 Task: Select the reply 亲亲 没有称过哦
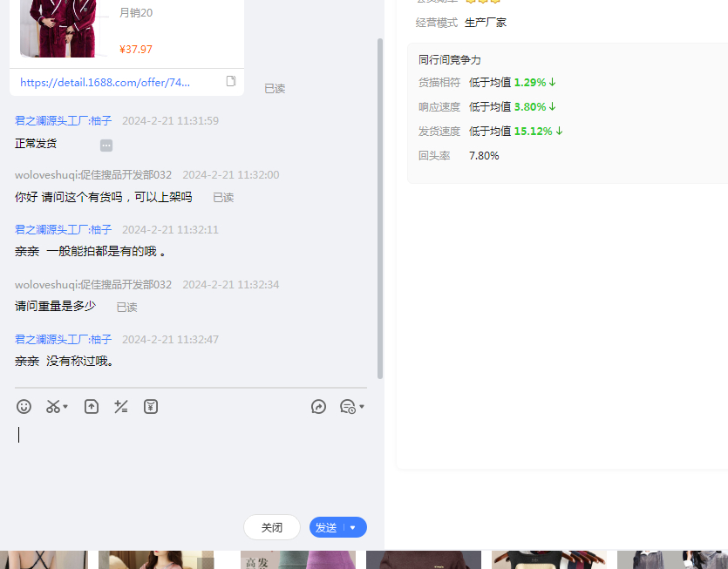pos(64,361)
